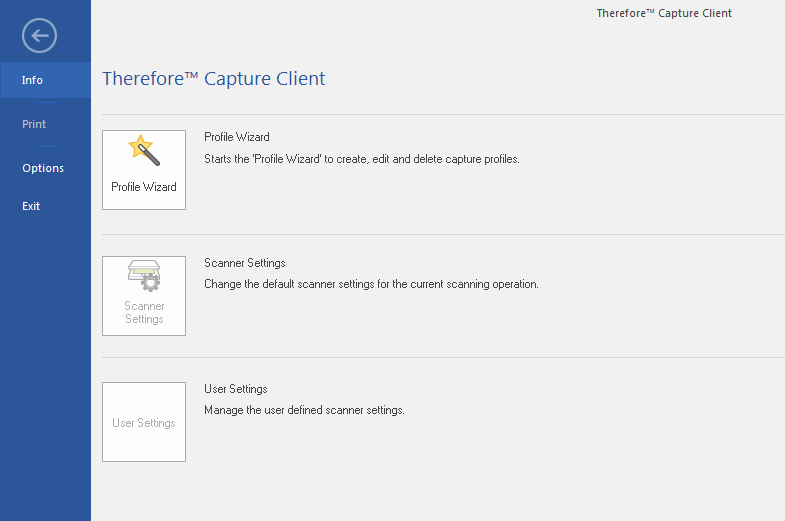Image resolution: width=785 pixels, height=521 pixels.
Task: Click the window title Therefore Capture Client
Action: coord(664,14)
